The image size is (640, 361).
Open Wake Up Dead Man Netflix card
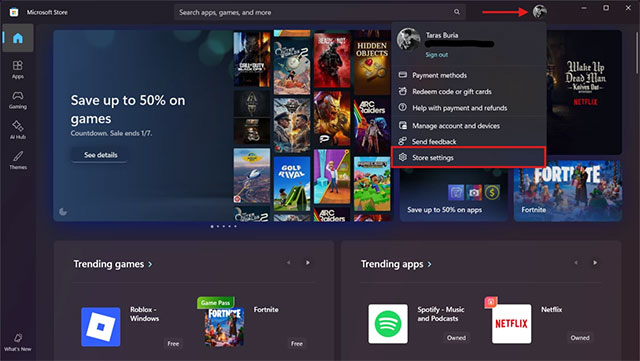[x=584, y=92]
